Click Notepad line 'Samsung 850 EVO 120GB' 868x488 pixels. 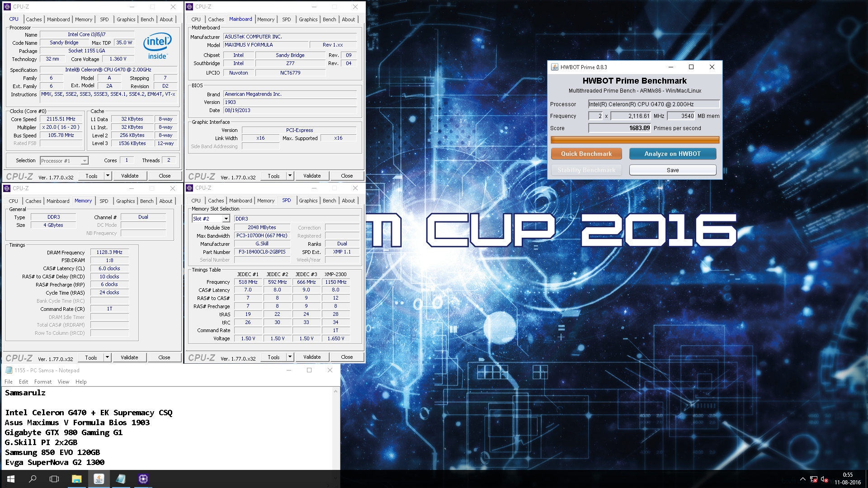click(52, 453)
